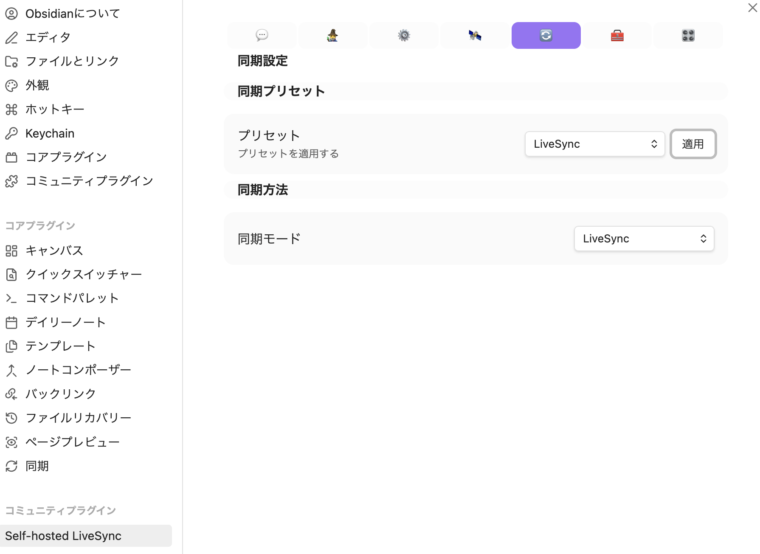The image size is (760, 554).
Task: Click the terminal icon for コマンドパレット
Action: click(11, 298)
